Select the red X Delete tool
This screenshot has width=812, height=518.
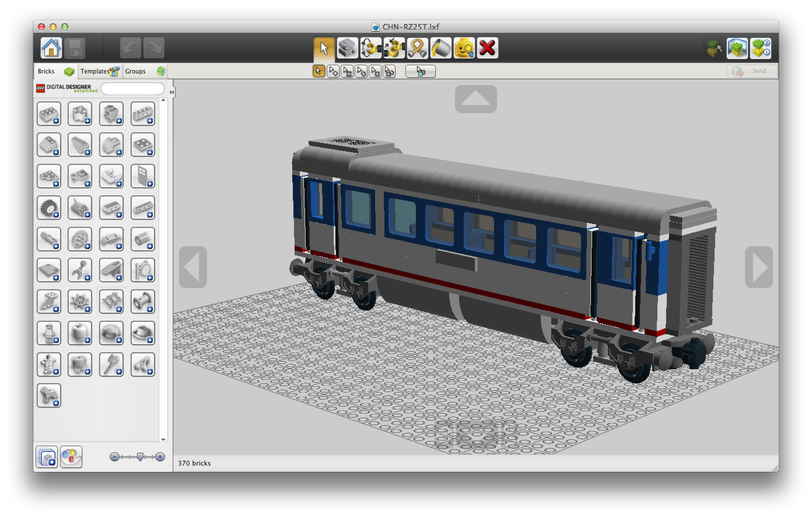(x=487, y=48)
